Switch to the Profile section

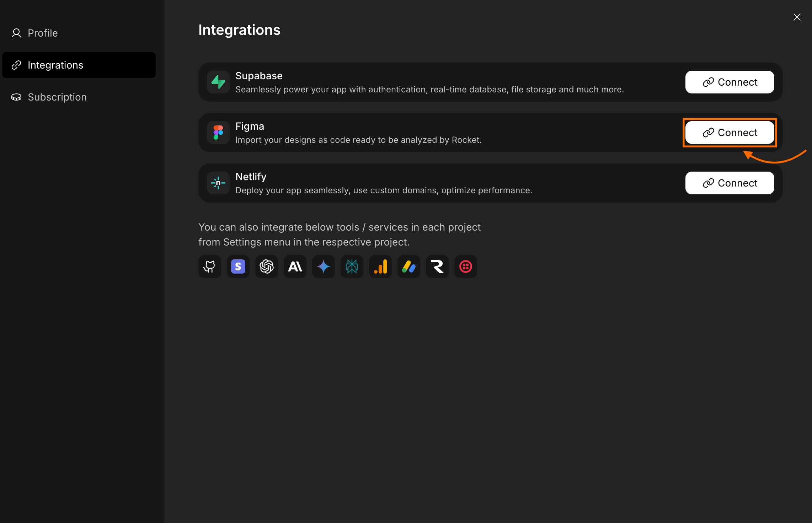pyautogui.click(x=43, y=33)
